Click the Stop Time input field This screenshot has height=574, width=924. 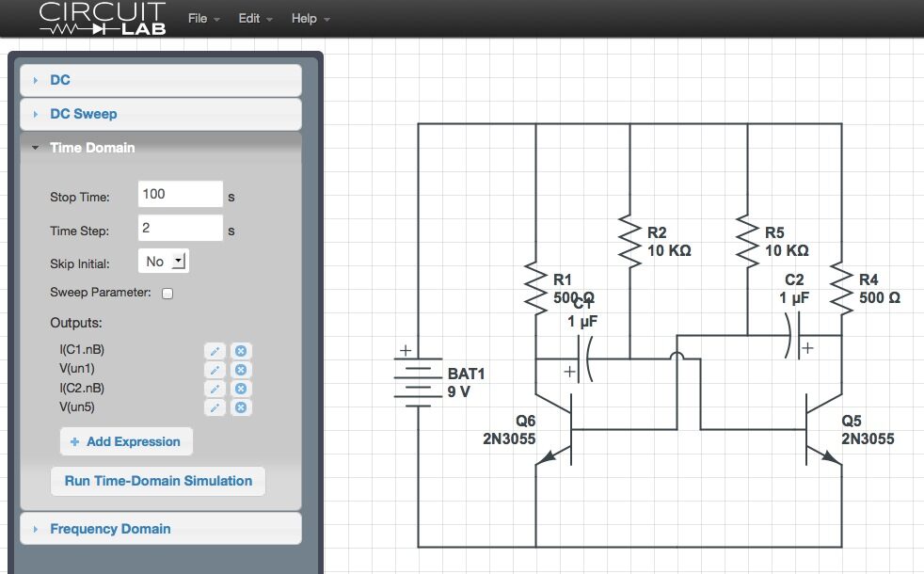tap(180, 195)
